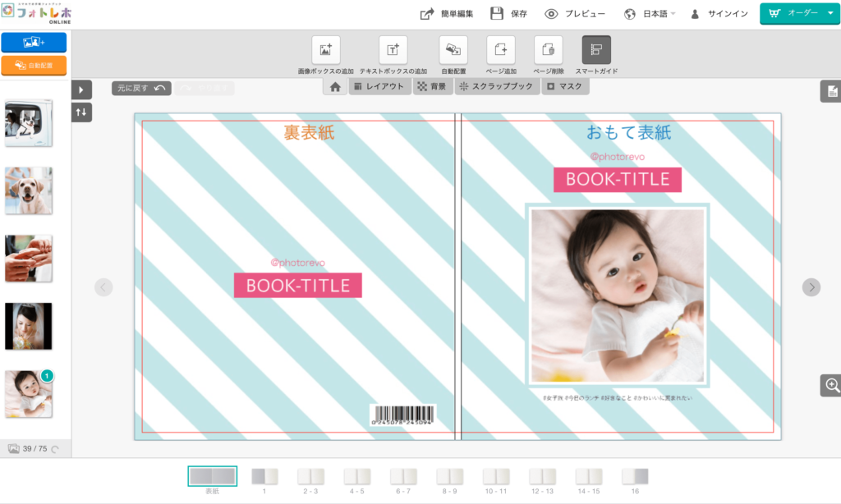Go to next spread with right arrow

click(811, 286)
